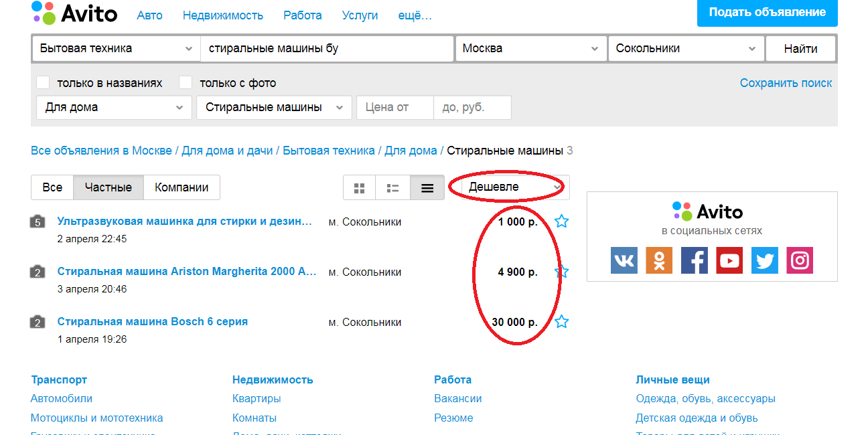Click the search query input field
Screen dimensions: 868x435
click(327, 48)
